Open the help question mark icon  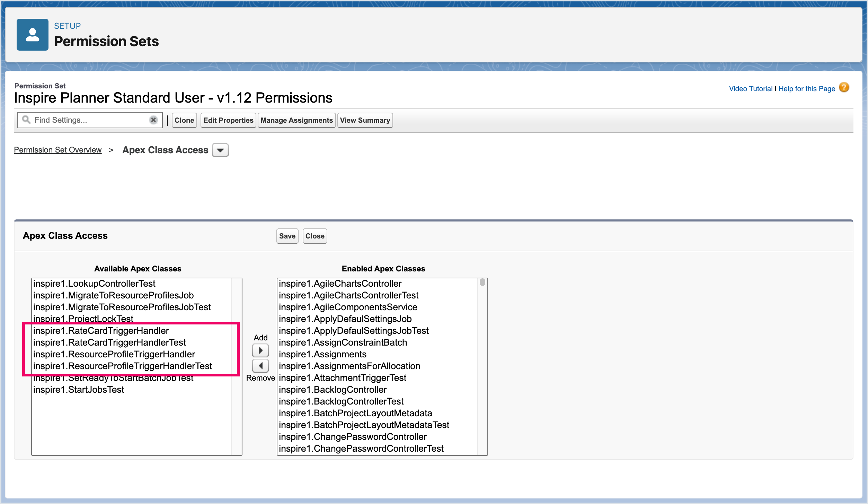(844, 87)
